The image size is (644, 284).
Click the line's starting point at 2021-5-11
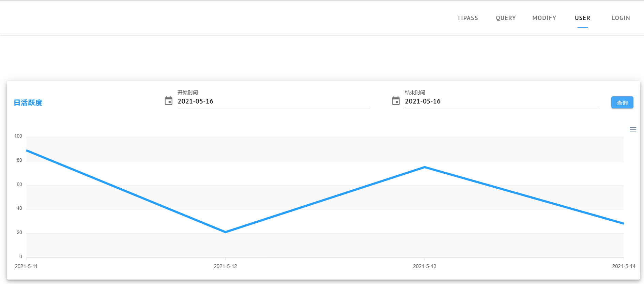click(x=27, y=150)
